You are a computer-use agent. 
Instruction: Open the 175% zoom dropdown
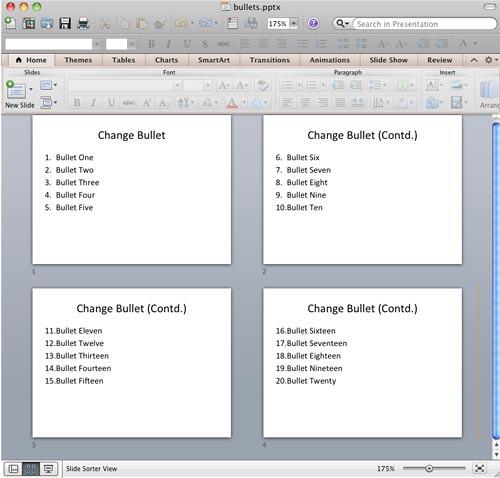point(294,24)
